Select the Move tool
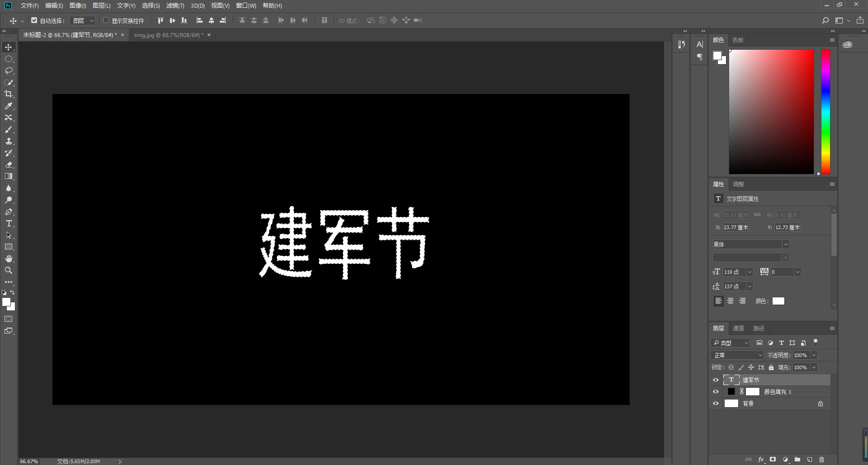This screenshot has width=868, height=465. (x=8, y=47)
